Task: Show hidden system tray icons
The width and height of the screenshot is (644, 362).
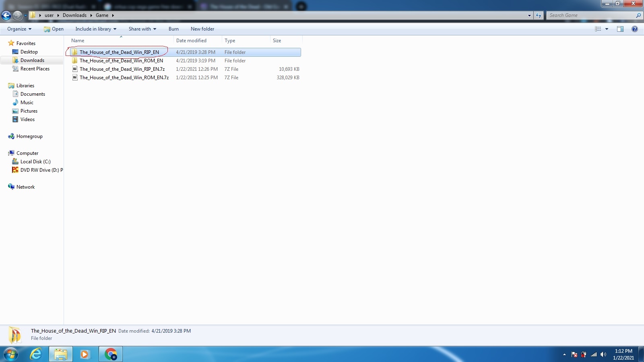Action: click(x=564, y=354)
